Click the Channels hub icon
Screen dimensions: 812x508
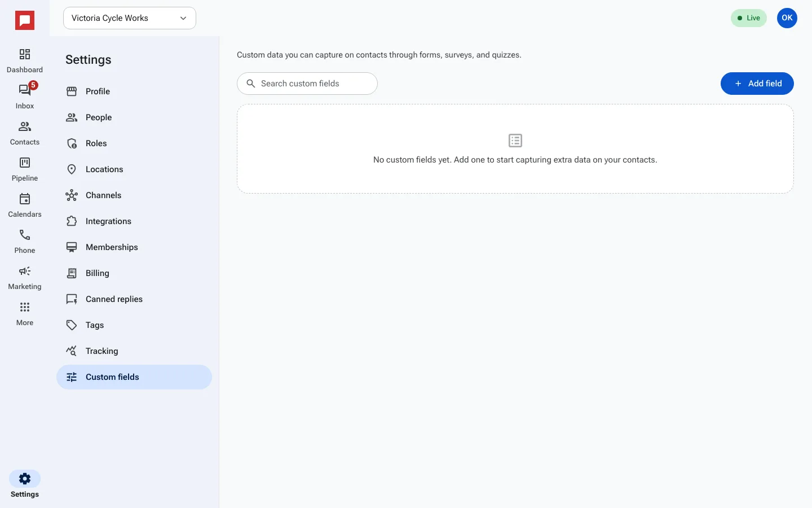pyautogui.click(x=72, y=195)
